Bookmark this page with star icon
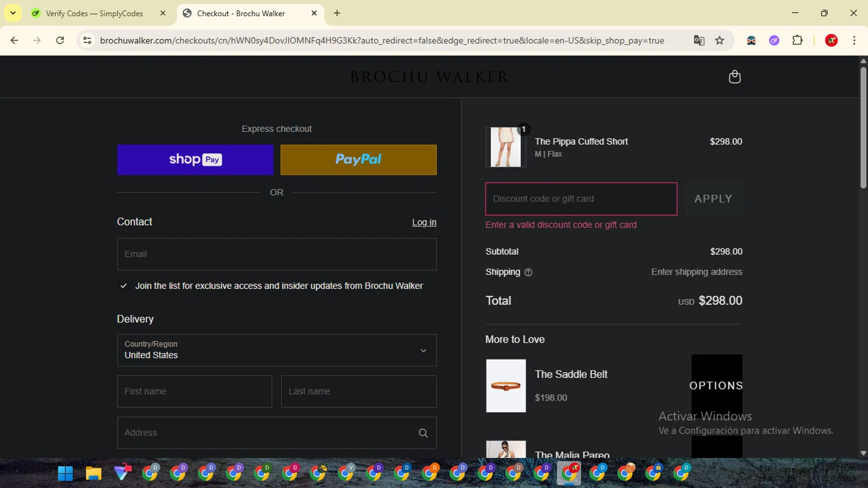Screen dimensions: 868x488 point(719,41)
